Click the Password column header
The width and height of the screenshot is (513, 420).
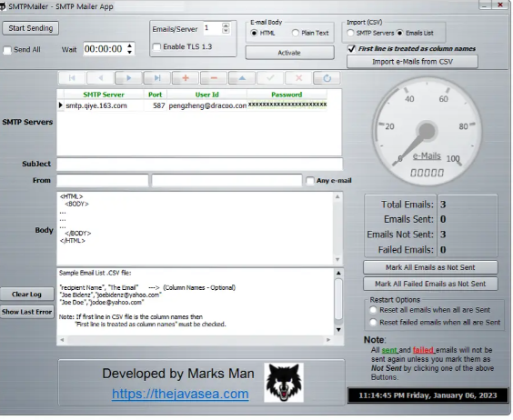click(287, 95)
